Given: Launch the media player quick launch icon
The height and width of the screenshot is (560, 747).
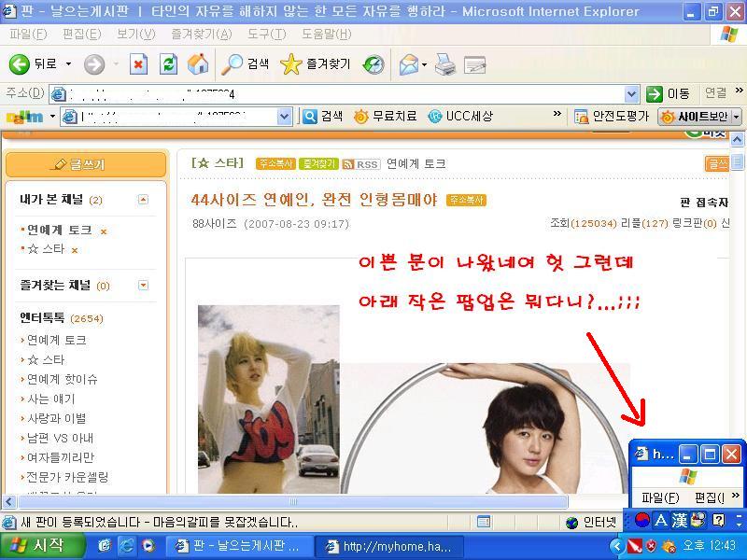Looking at the screenshot, I should [148, 545].
